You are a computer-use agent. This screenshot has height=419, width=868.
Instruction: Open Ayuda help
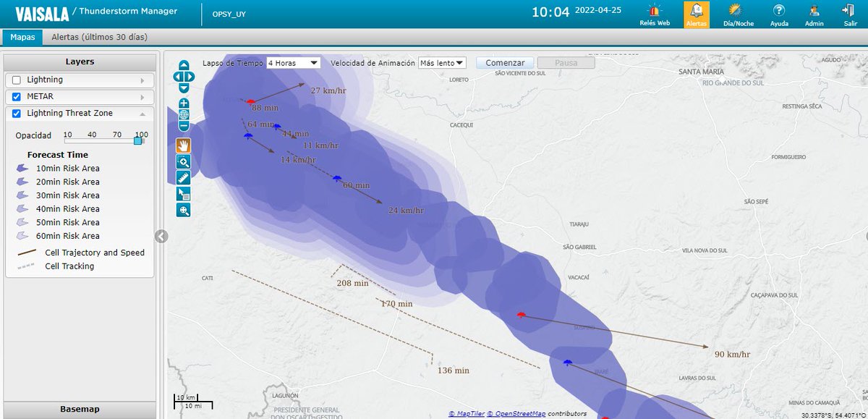[x=779, y=14]
